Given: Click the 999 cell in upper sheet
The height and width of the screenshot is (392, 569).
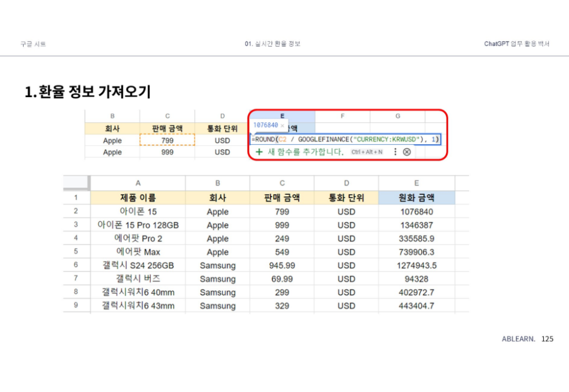Looking at the screenshot, I should 167,152.
